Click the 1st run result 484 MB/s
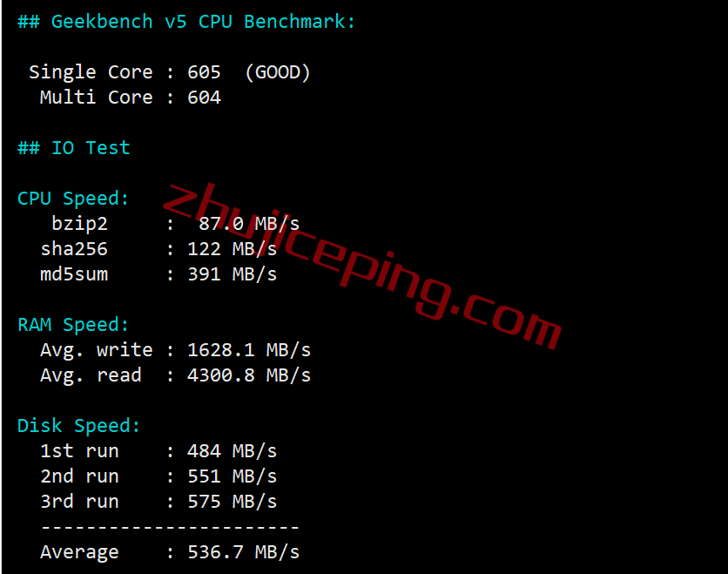Image resolution: width=728 pixels, height=574 pixels. (232, 451)
